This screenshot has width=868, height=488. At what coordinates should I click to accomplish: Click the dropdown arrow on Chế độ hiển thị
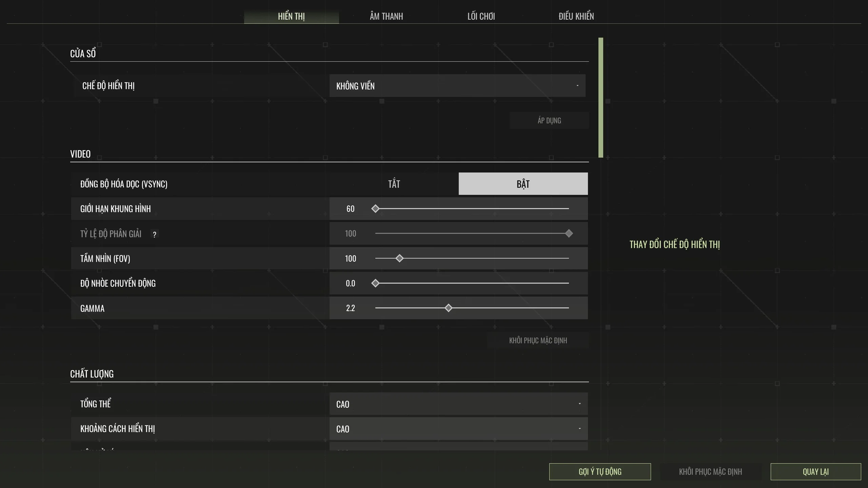pos(577,85)
